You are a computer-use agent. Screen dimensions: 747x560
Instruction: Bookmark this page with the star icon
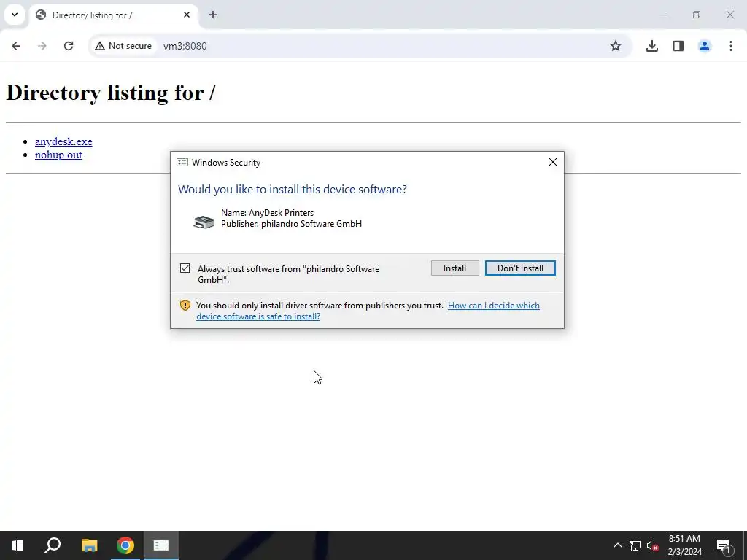[x=616, y=46]
